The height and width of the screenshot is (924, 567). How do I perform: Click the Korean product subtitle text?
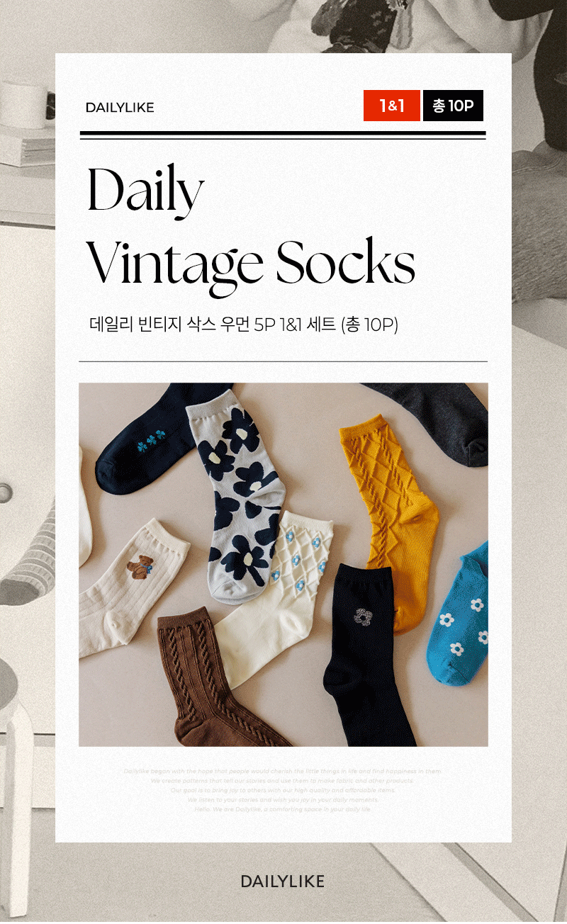(244, 325)
